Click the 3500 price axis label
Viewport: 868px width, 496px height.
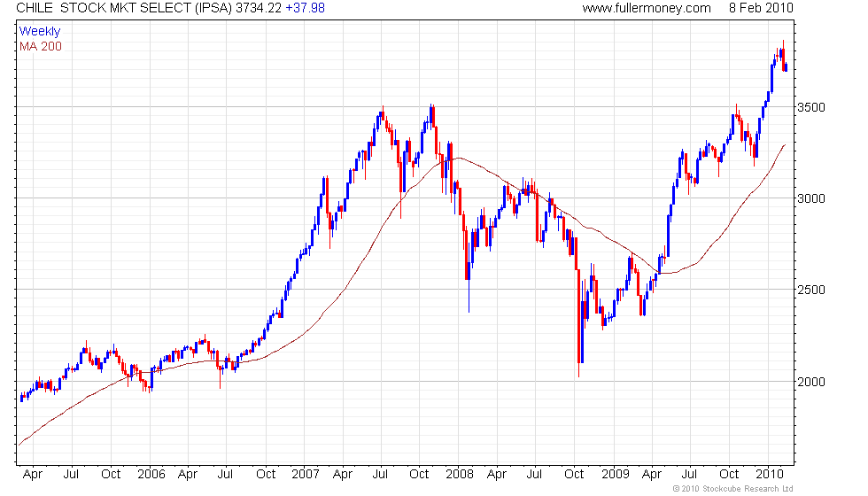[811, 107]
